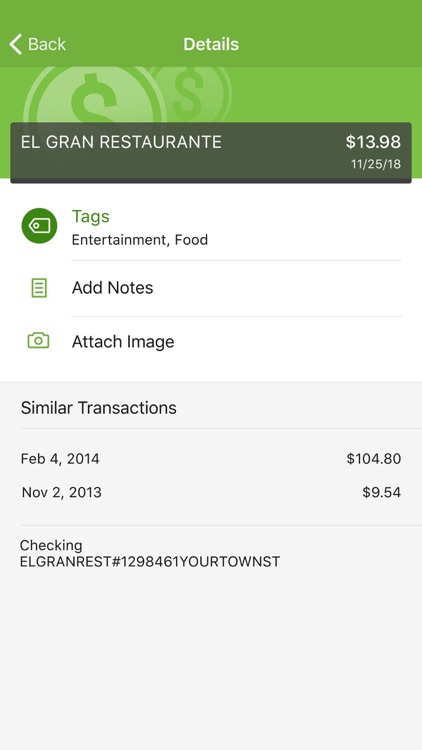Tap the $9.54 transaction amount
This screenshot has height=750, width=422.
pos(381,493)
